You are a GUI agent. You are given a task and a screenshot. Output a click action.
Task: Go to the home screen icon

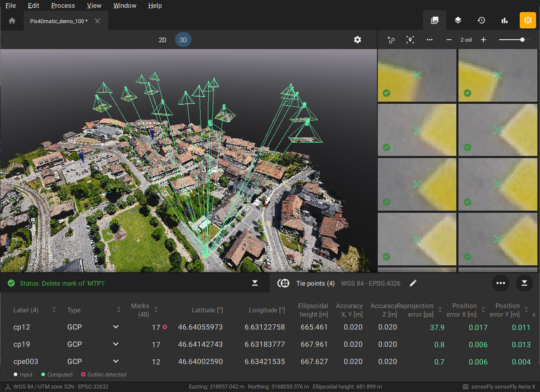click(x=12, y=21)
